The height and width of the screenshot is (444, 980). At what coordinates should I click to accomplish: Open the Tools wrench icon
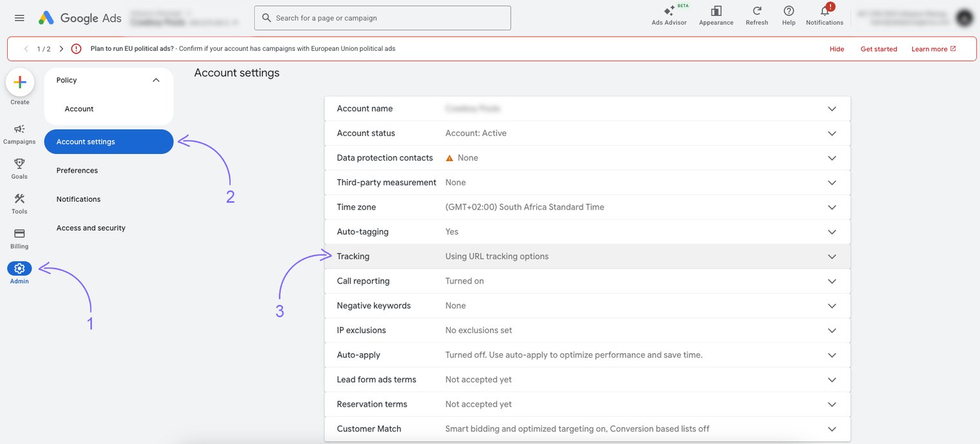coord(19,199)
